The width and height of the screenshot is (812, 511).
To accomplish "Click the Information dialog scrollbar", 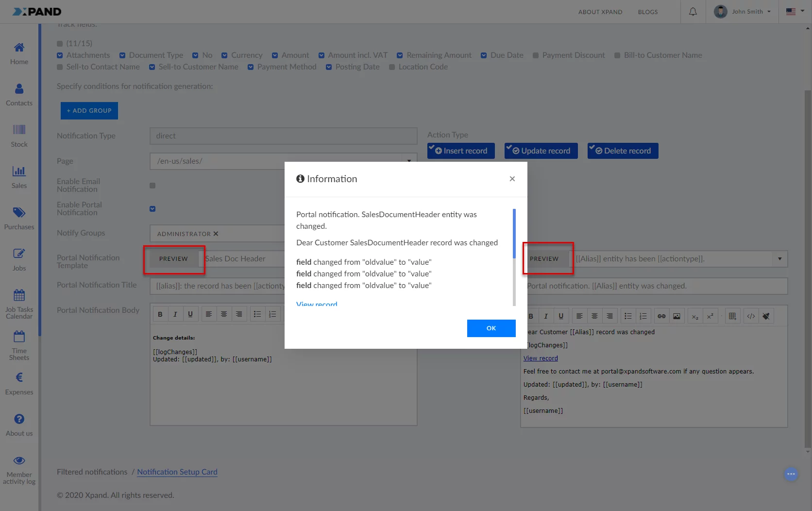I will (x=514, y=234).
